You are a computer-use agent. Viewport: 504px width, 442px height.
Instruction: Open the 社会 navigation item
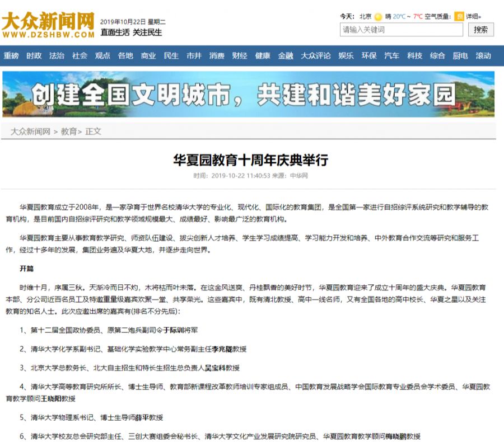pos(80,56)
